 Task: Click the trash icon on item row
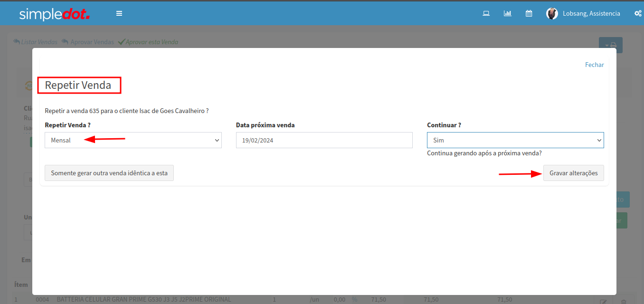coord(624,302)
